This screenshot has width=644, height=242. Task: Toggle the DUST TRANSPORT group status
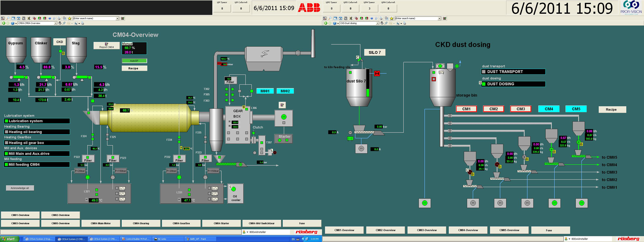(x=484, y=72)
